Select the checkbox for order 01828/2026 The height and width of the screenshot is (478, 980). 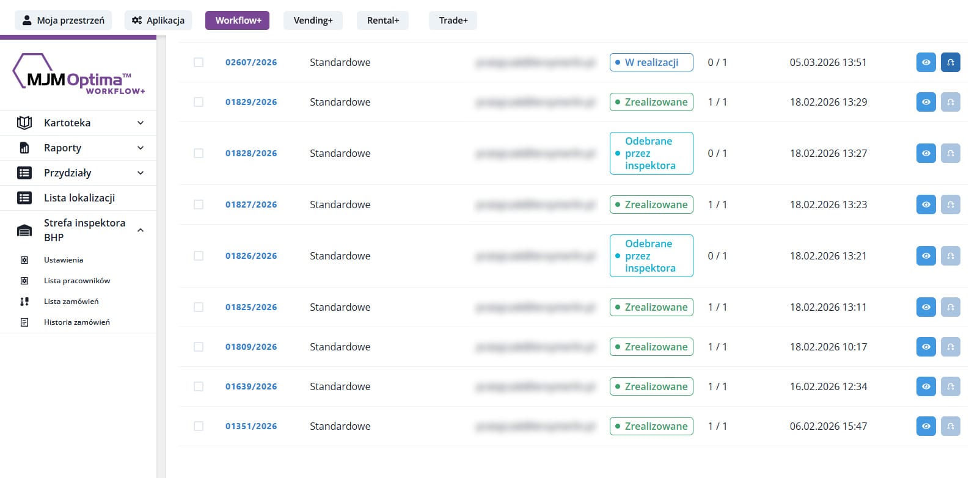click(199, 153)
